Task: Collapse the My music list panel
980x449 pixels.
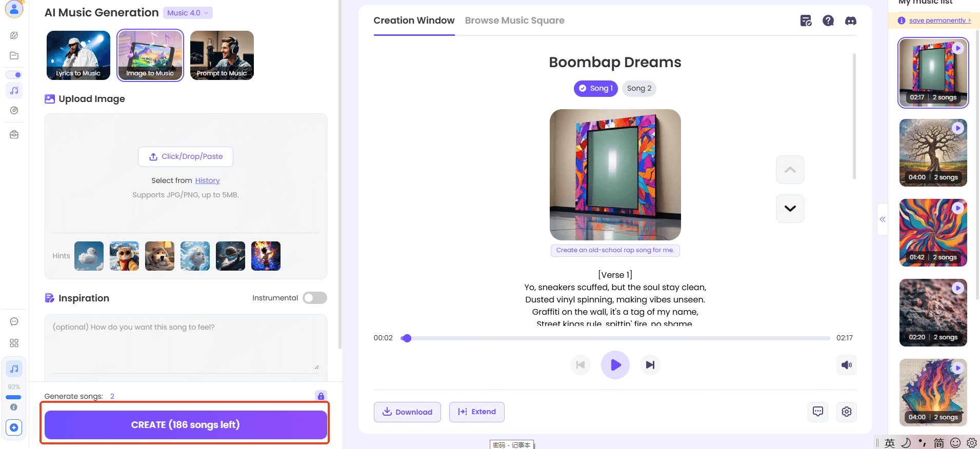Action: tap(882, 219)
